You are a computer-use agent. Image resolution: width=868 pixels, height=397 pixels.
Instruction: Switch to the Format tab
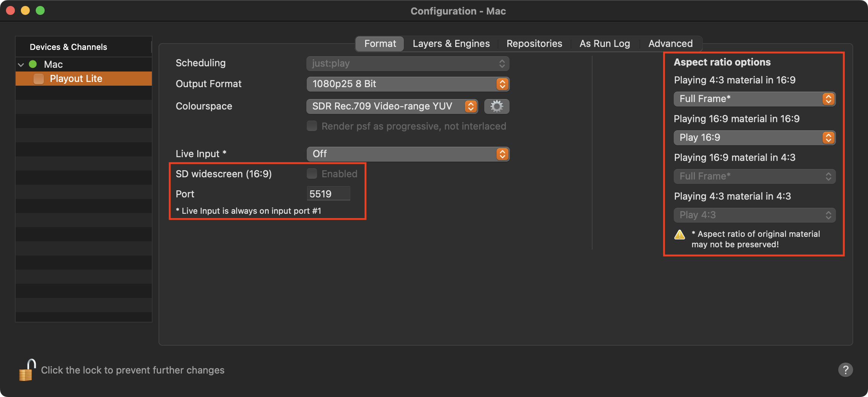[x=380, y=44]
